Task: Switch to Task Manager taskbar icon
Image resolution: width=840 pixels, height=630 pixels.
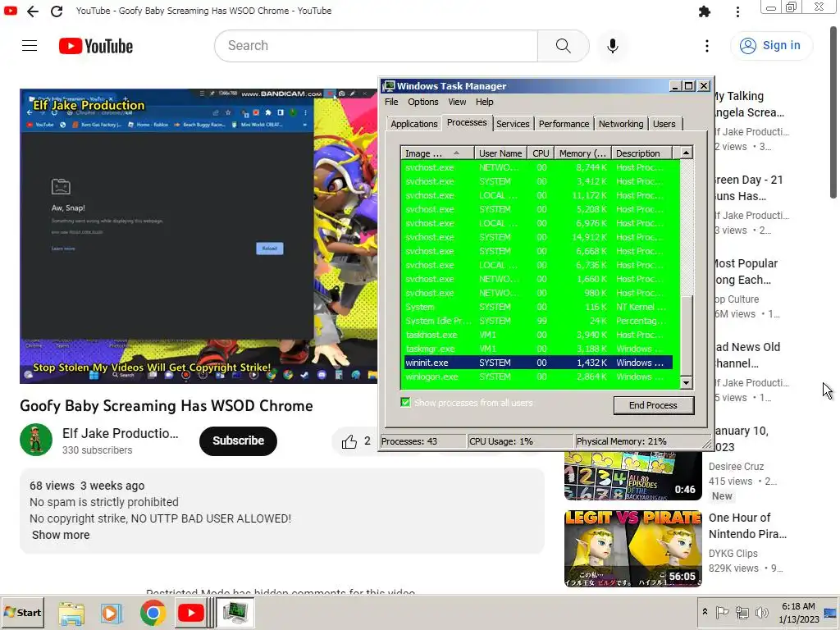Action: pos(235,613)
